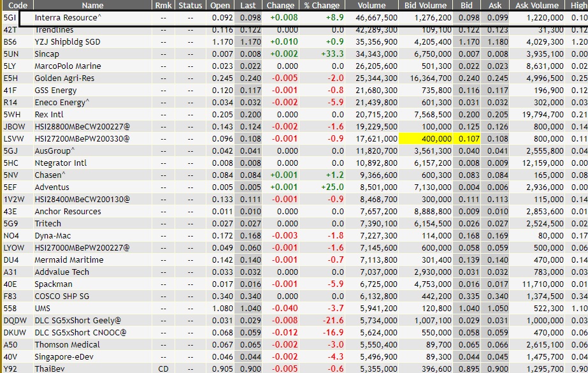Screen dimensions: 588x373
Task: Select HSI27200MBePW200330@ warrant name
Action: 82,139
